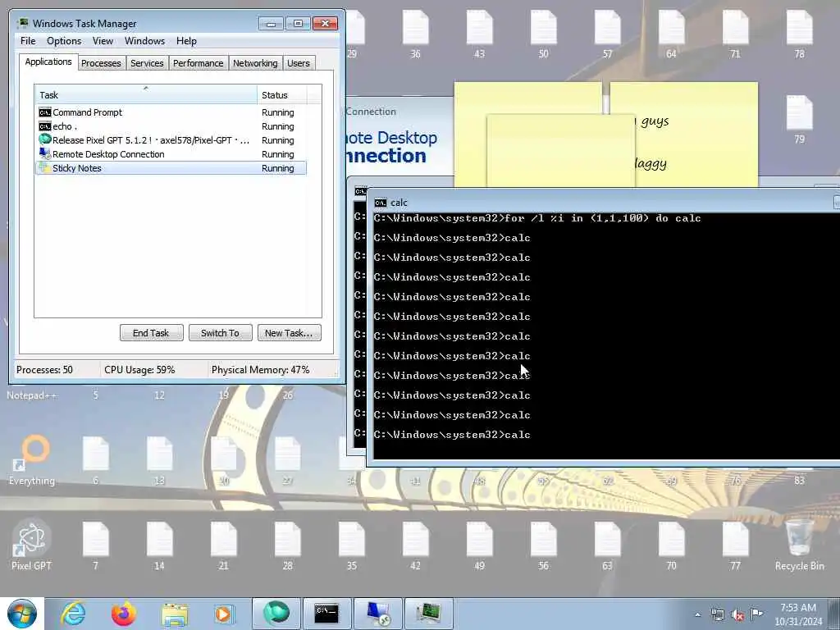The height and width of the screenshot is (630, 840).
Task: Switch to the green globe browser taskbar icon
Action: coord(276,614)
